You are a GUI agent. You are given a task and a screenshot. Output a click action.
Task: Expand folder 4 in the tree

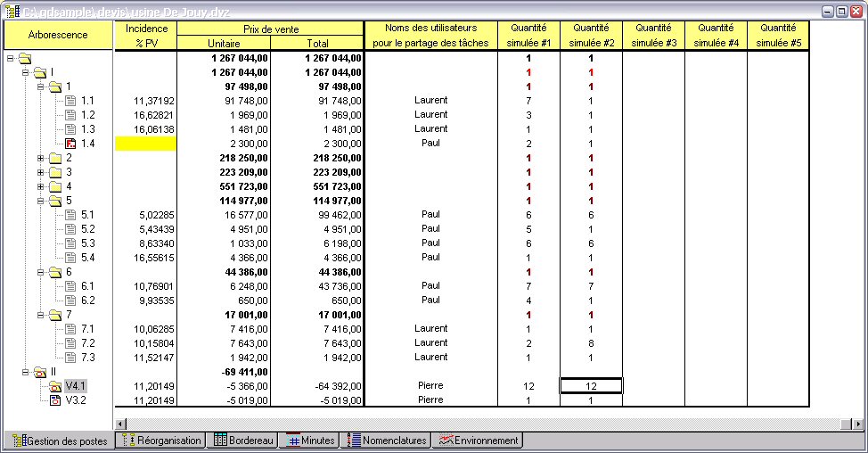click(x=40, y=186)
